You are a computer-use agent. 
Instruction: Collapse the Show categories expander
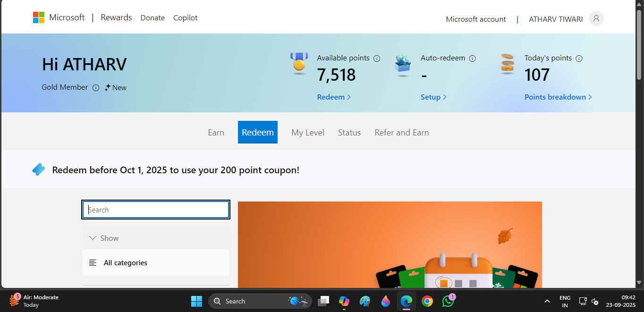(156, 238)
